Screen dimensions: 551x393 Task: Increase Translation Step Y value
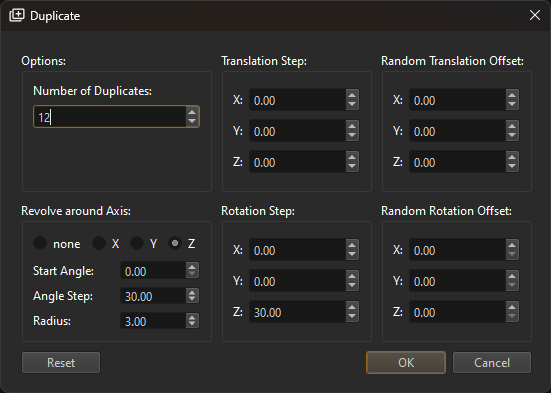coord(352,126)
